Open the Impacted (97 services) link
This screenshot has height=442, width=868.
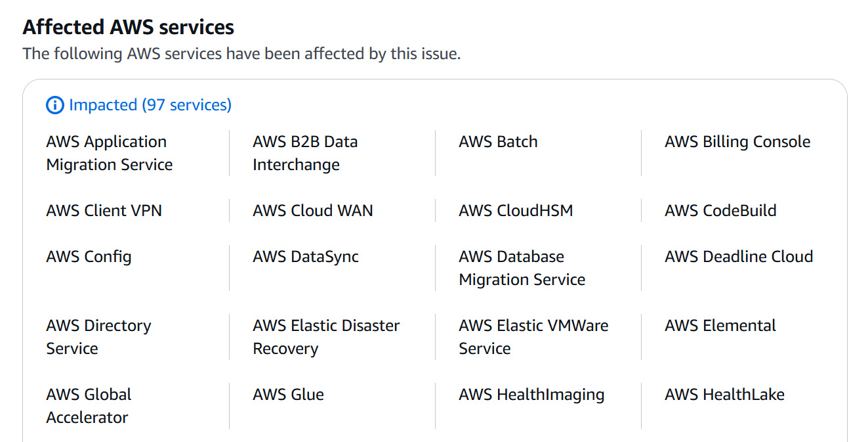(150, 105)
